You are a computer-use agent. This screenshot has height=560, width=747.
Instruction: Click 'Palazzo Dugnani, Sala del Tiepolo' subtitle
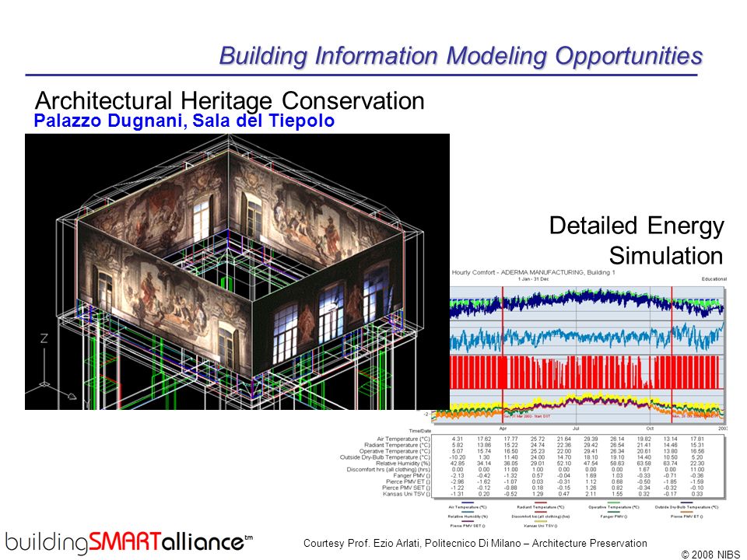[x=184, y=121]
